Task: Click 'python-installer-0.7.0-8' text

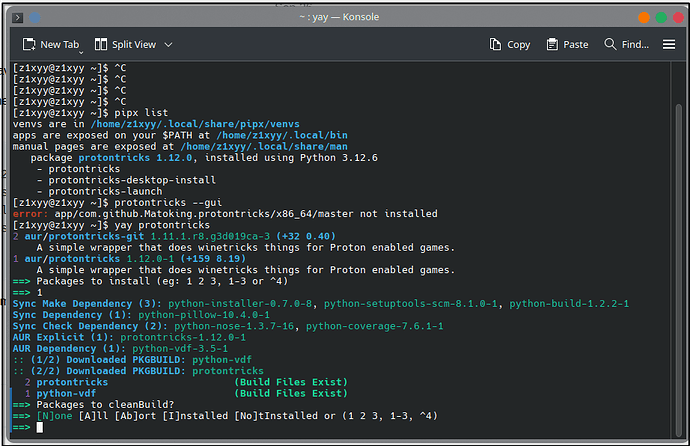Action: click(x=240, y=303)
